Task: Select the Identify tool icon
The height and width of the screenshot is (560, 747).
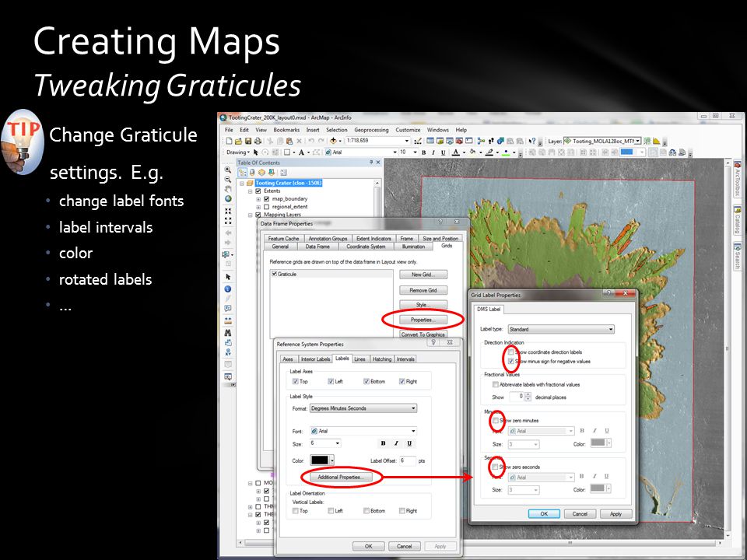Action: pyautogui.click(x=228, y=289)
